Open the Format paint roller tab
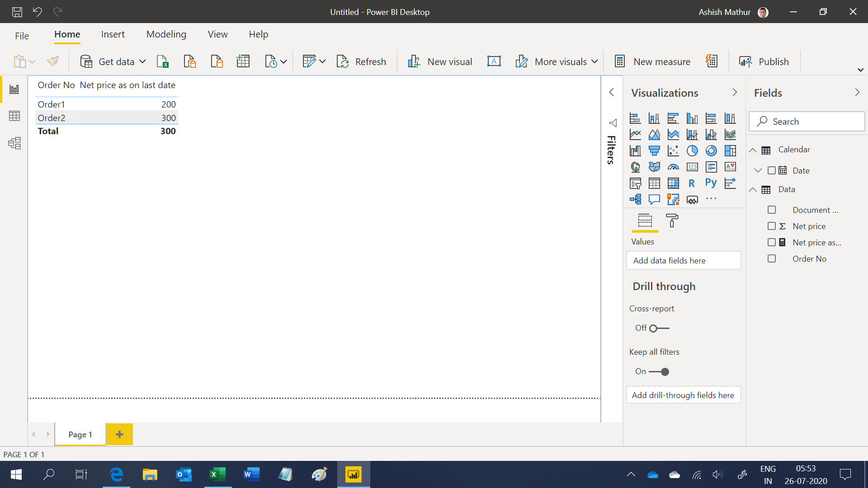The width and height of the screenshot is (868, 488). (672, 221)
